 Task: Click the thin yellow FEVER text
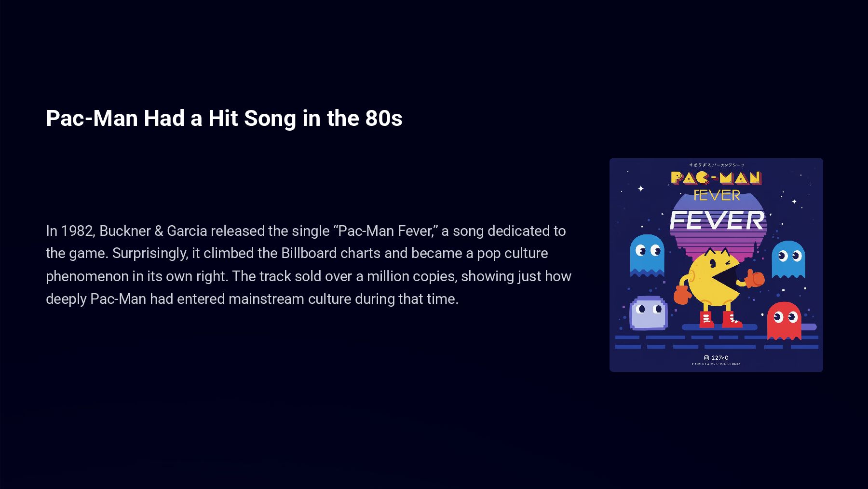point(717,195)
